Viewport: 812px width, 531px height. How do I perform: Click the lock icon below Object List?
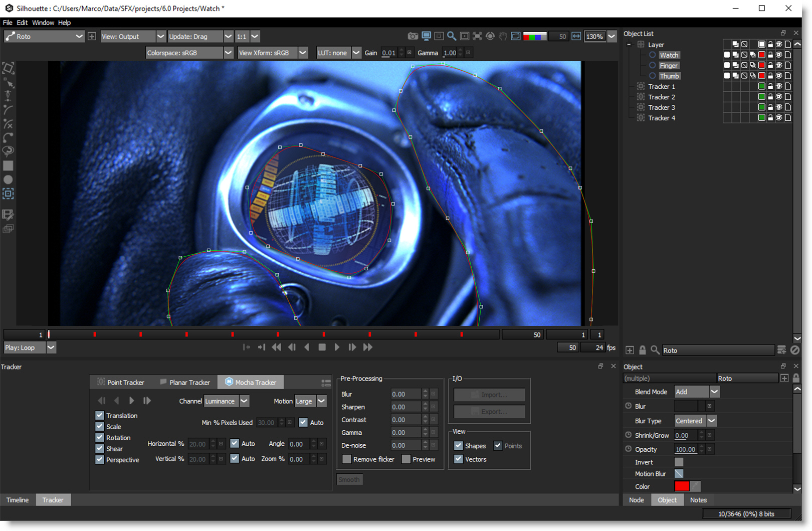click(x=643, y=350)
